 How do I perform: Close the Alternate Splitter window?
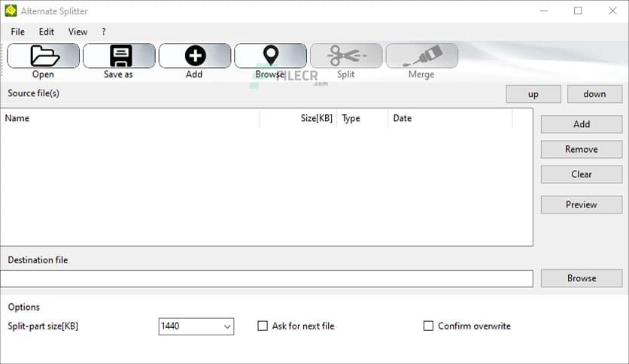click(x=612, y=11)
